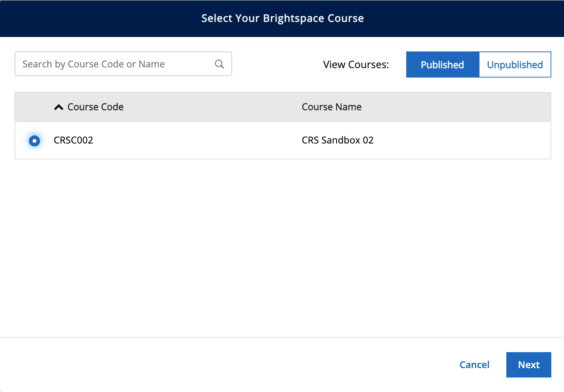Click the Course Name column header

331,107
